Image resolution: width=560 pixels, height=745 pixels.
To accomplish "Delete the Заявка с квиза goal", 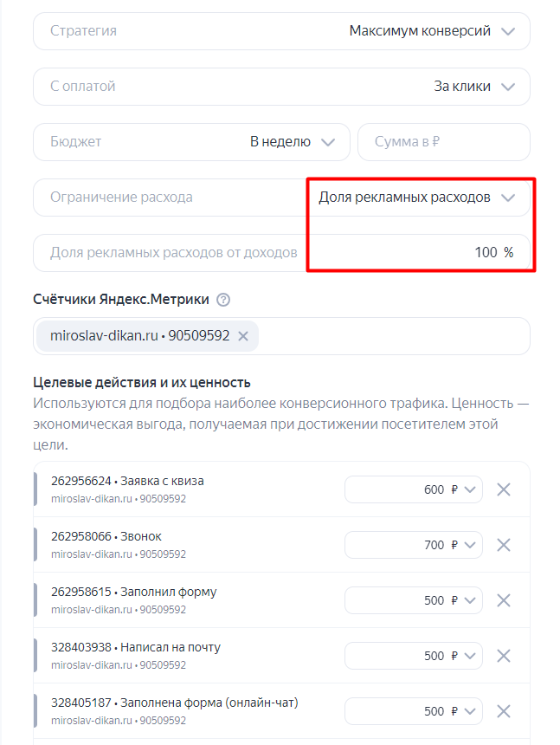I will point(504,489).
